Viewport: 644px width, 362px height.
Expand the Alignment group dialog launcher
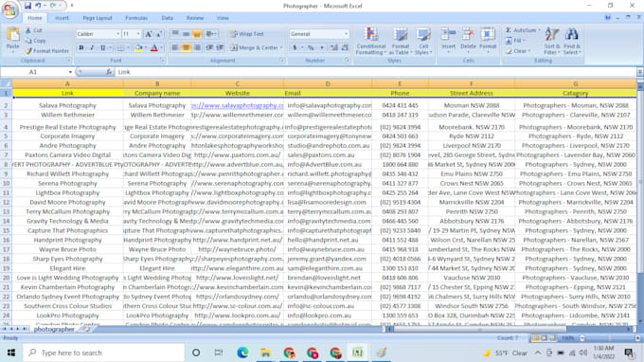coord(282,61)
